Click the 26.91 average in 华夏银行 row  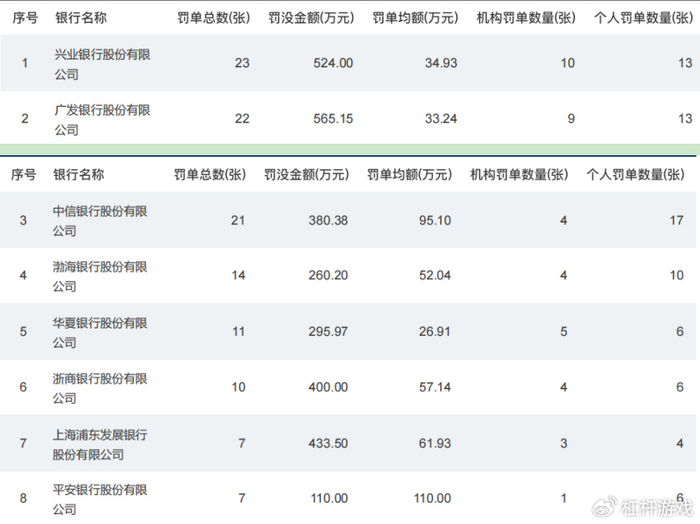pyautogui.click(x=435, y=332)
